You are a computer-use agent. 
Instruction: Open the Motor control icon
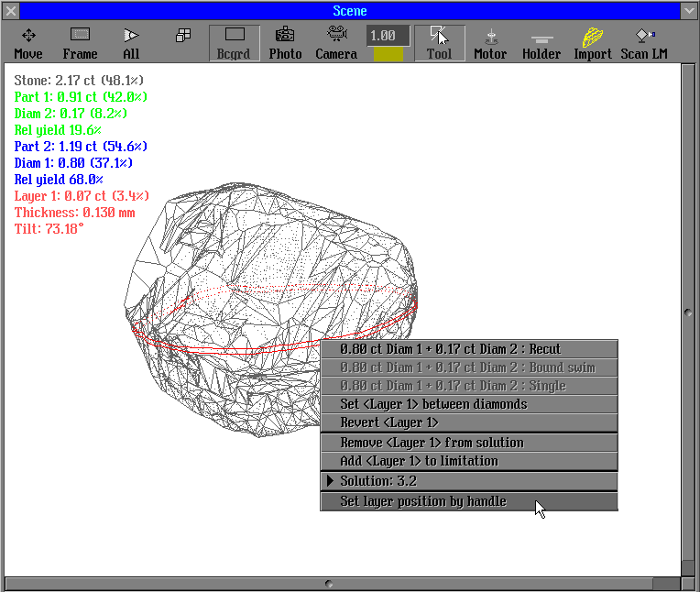click(490, 42)
